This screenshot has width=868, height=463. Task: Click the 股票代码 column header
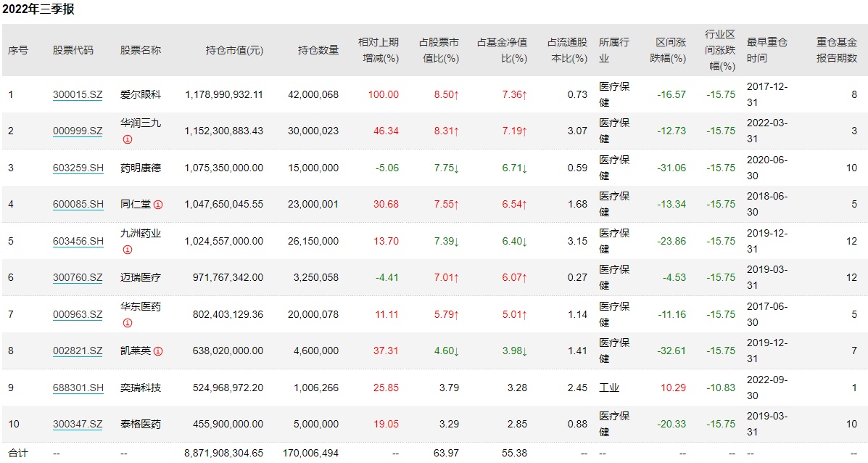73,50
